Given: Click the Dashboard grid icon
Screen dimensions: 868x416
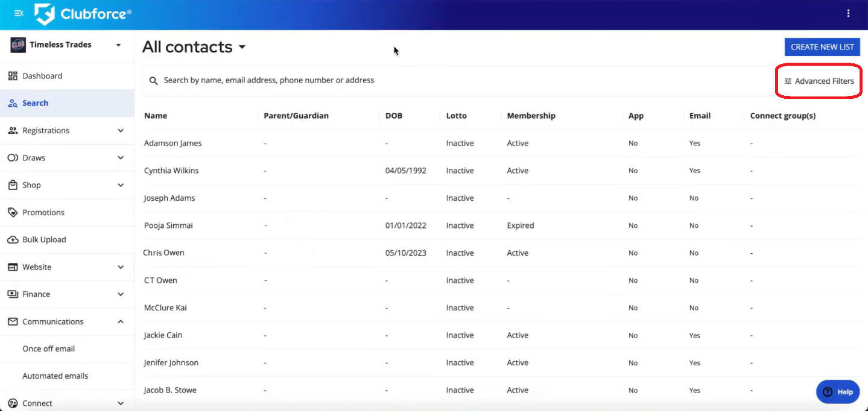Looking at the screenshot, I should pyautogui.click(x=13, y=76).
